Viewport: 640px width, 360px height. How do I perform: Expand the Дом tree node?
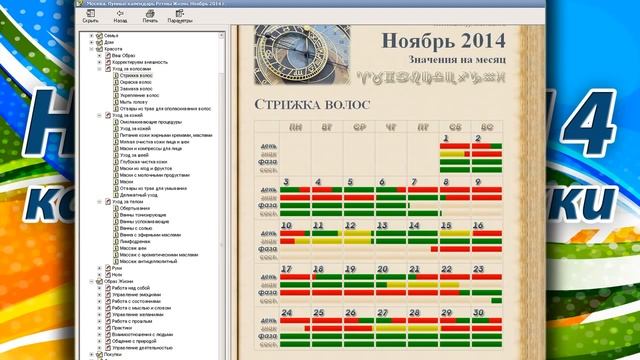[91, 42]
